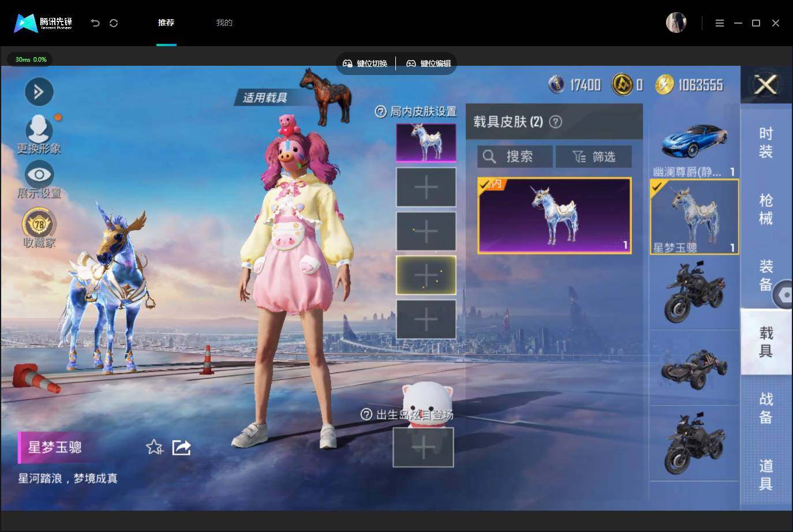Click the back arrow in the top bar
The height and width of the screenshot is (532, 793).
coord(95,23)
